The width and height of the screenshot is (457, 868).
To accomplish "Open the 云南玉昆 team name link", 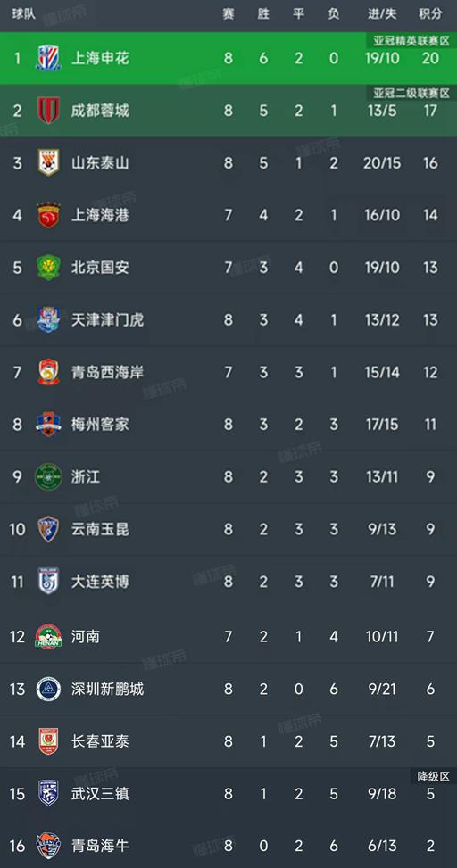I will (x=100, y=529).
